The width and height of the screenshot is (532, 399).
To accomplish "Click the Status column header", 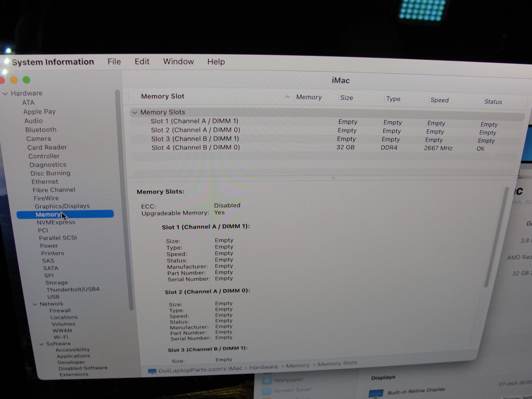I will pos(493,102).
